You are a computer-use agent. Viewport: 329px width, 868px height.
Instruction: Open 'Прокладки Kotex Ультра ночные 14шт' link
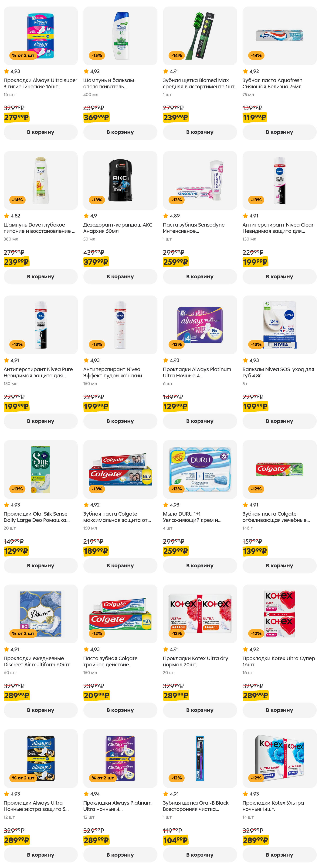[273, 806]
